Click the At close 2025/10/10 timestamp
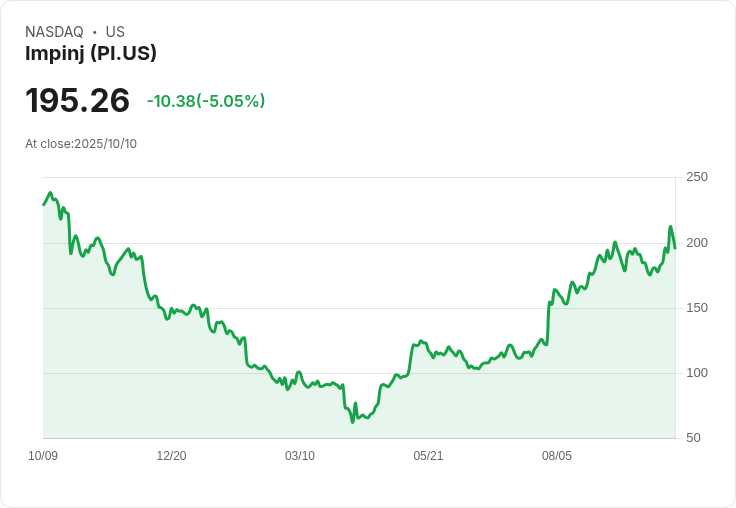This screenshot has height=508, width=736. click(x=81, y=144)
